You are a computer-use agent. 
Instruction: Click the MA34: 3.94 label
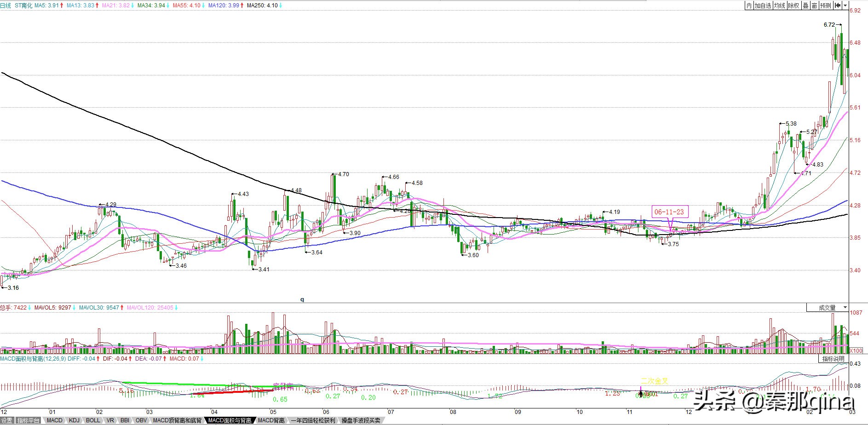coord(151,6)
